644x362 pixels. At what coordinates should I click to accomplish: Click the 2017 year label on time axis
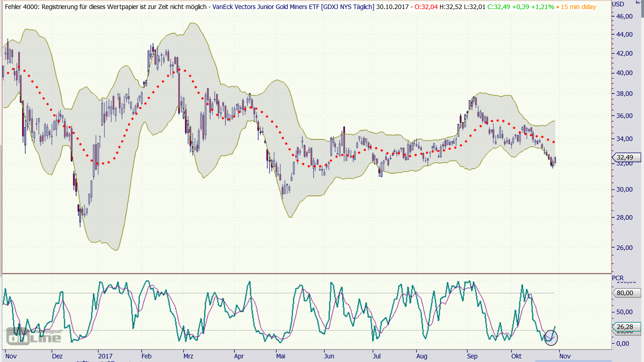pyautogui.click(x=104, y=356)
